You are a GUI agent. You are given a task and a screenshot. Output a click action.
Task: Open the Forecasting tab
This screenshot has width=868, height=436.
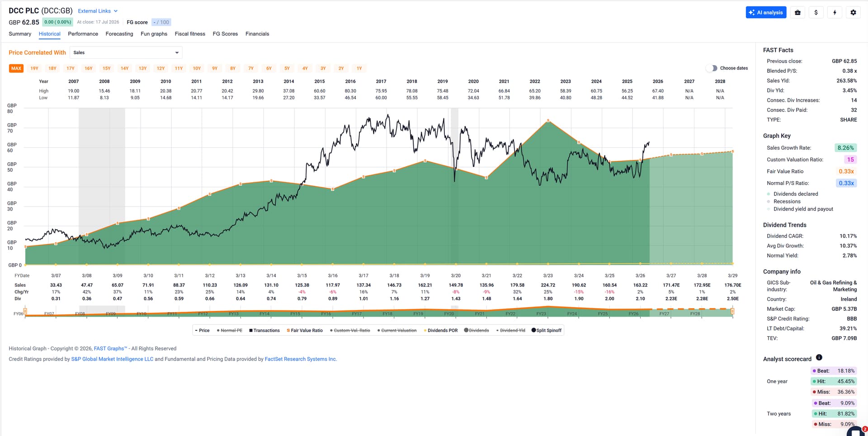(x=119, y=34)
